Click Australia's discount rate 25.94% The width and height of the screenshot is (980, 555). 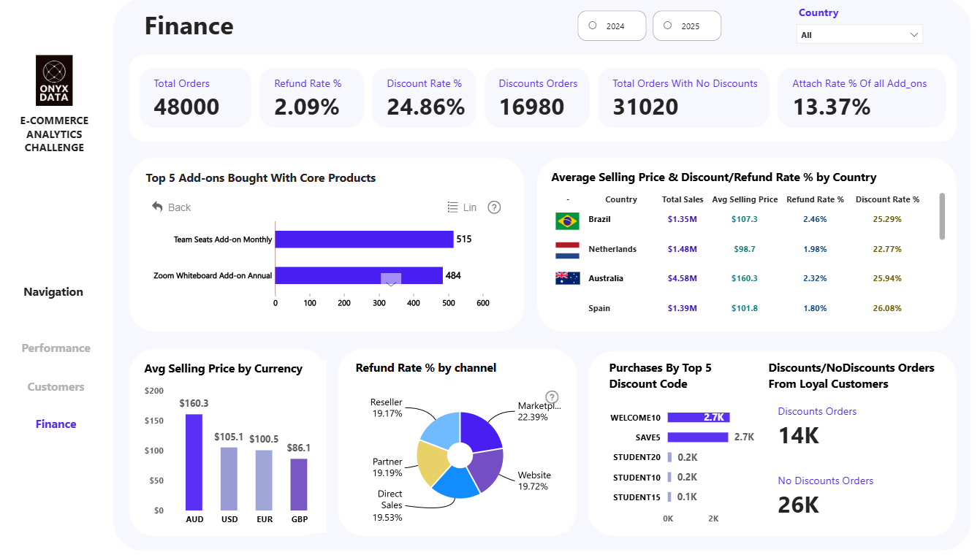887,278
